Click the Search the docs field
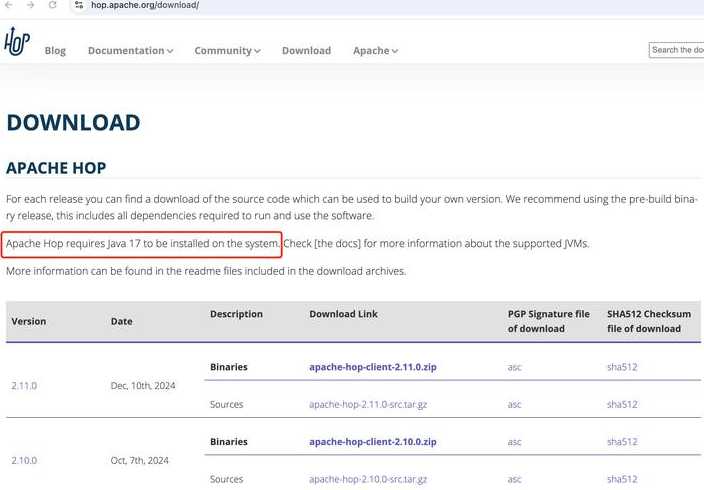This screenshot has height=490, width=704. (x=676, y=50)
